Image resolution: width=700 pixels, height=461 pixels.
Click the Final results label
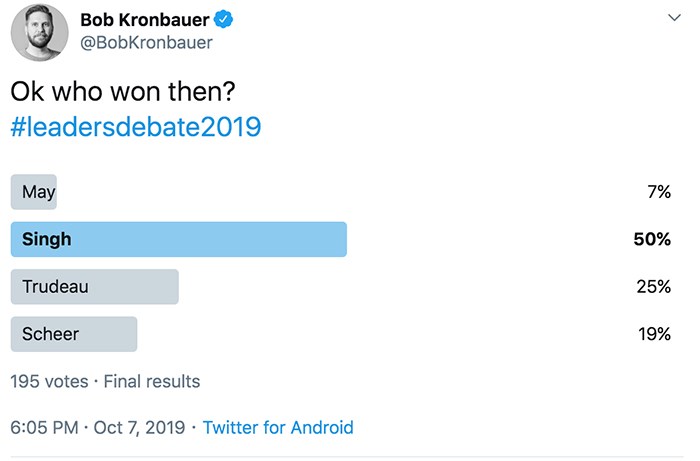tap(152, 382)
